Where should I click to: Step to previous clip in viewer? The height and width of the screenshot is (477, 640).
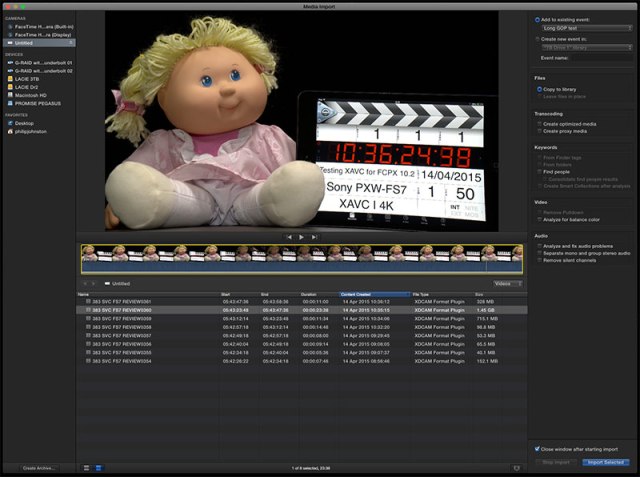(289, 237)
